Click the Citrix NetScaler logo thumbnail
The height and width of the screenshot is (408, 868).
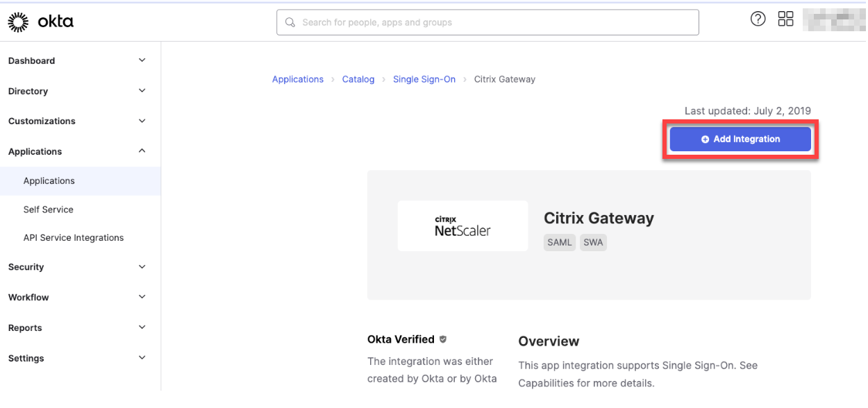pos(462,226)
